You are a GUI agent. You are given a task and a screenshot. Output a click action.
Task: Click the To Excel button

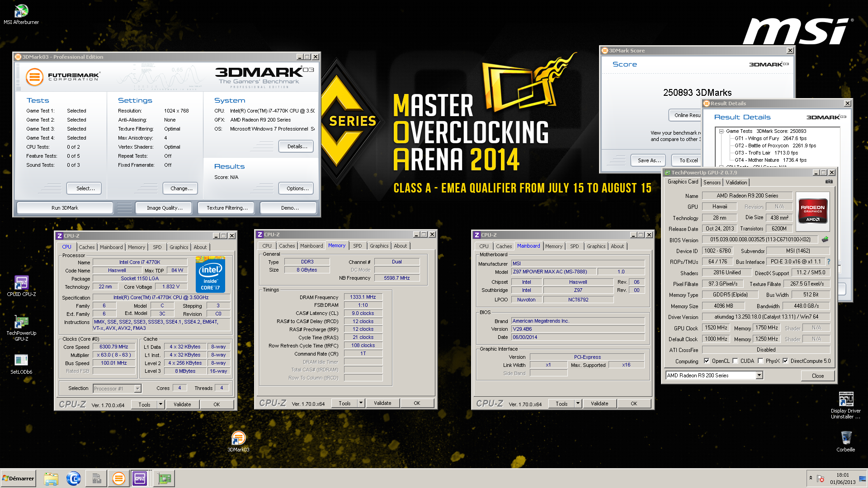pos(687,160)
